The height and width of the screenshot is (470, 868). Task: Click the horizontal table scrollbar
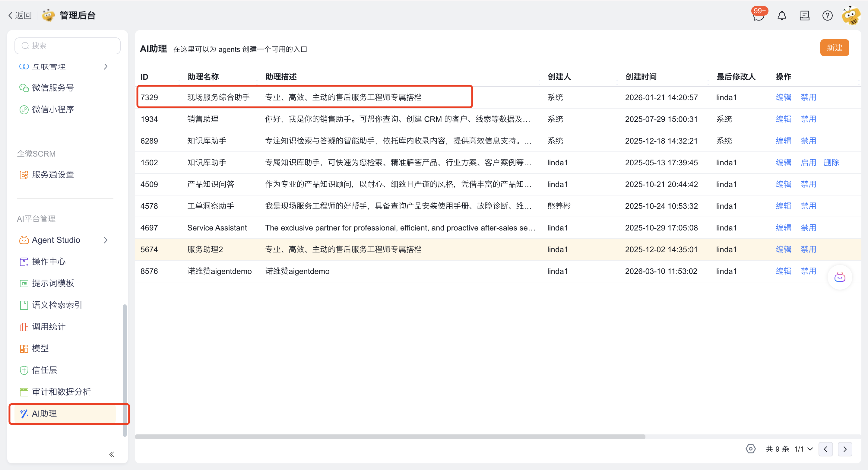tap(390, 437)
